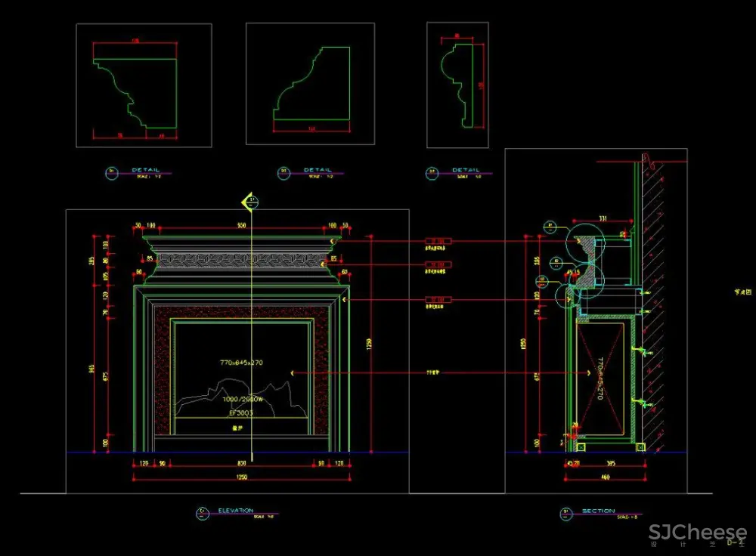Click the 331 dimension atop section
This screenshot has height=556, width=756.
(602, 220)
